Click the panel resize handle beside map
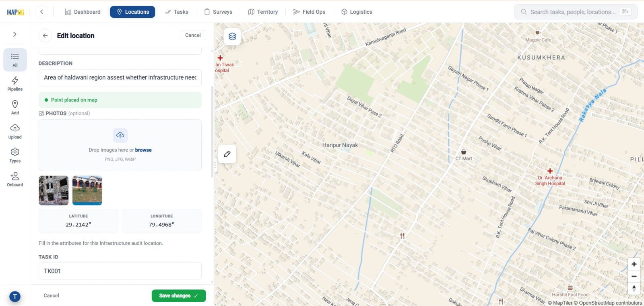 215,165
